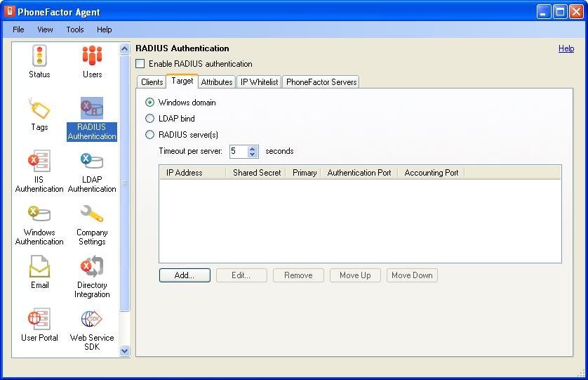This screenshot has width=588, height=380.
Task: Sort by Authentication Port column header
Action: pyautogui.click(x=359, y=172)
